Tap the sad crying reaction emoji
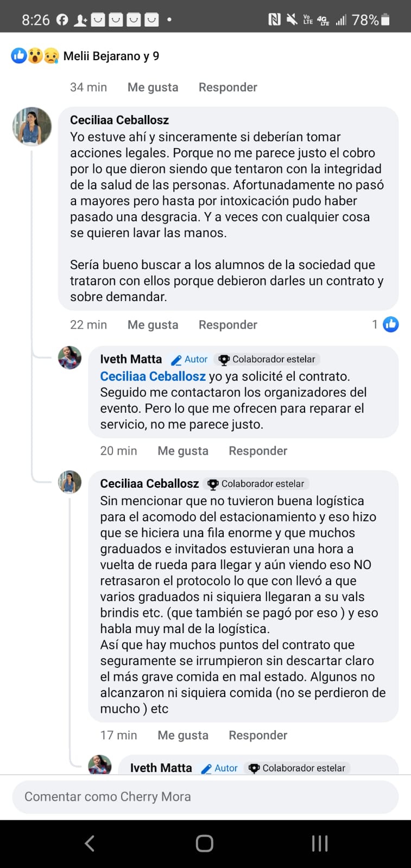The height and width of the screenshot is (868, 411). tap(51, 55)
